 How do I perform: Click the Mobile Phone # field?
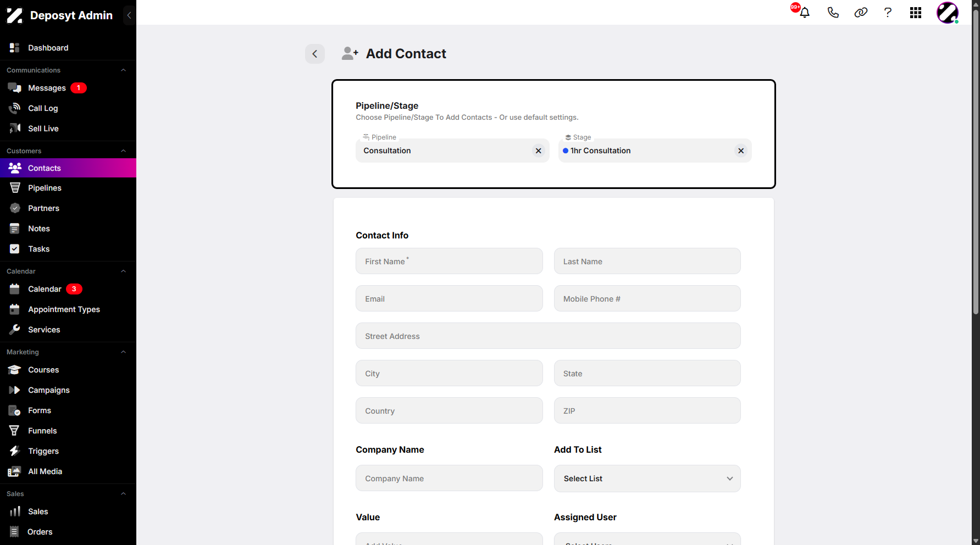coord(647,298)
